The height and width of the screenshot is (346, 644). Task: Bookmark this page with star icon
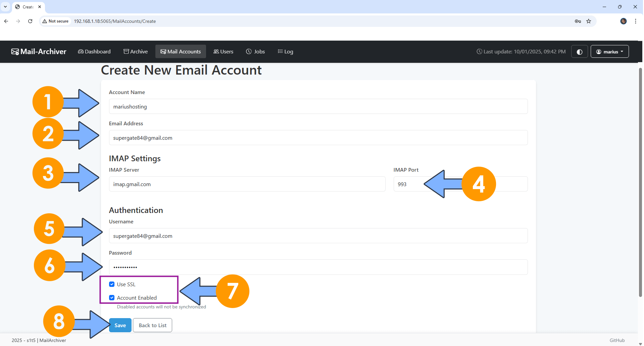click(589, 21)
